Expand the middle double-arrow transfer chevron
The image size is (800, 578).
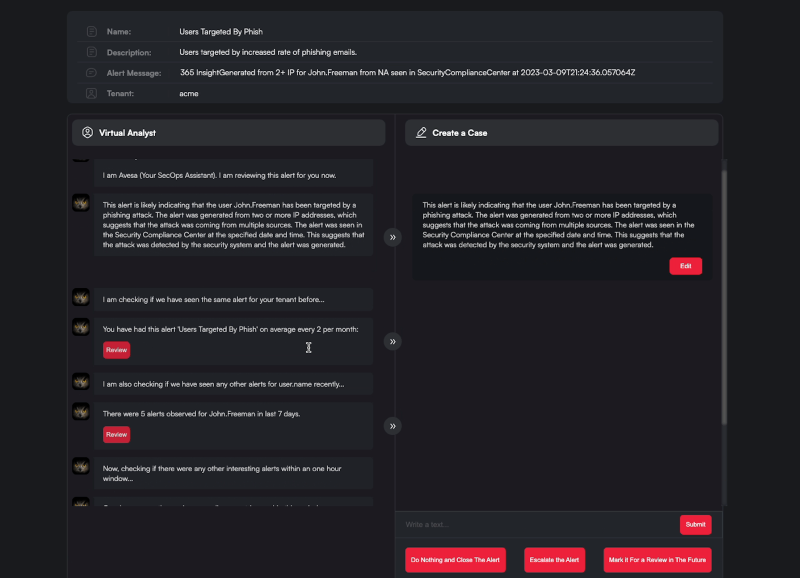[392, 341]
